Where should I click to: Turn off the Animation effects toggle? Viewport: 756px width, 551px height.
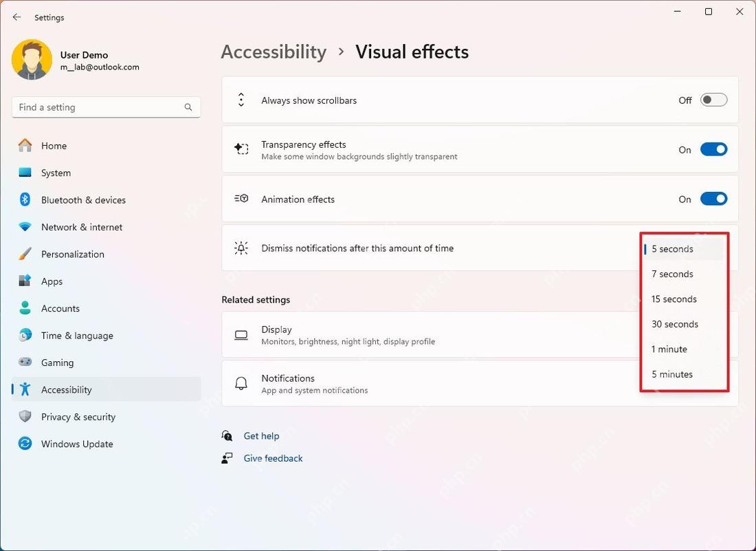713,199
